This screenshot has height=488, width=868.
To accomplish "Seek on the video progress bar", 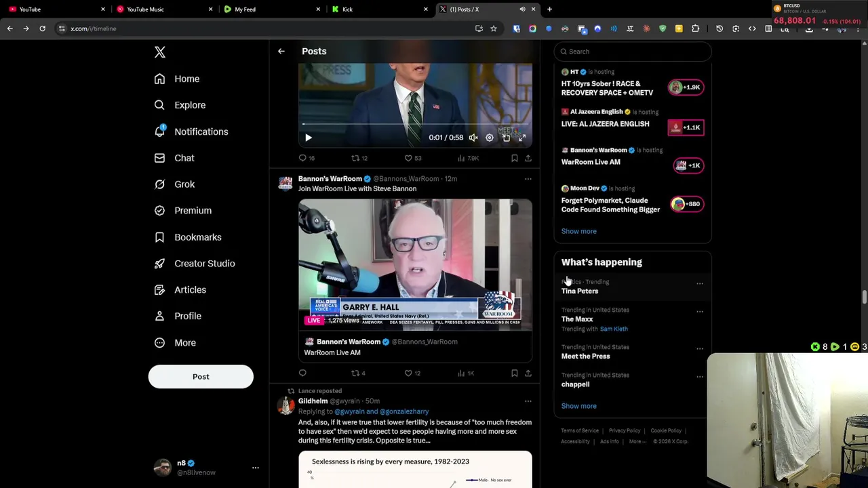I will click(415, 124).
